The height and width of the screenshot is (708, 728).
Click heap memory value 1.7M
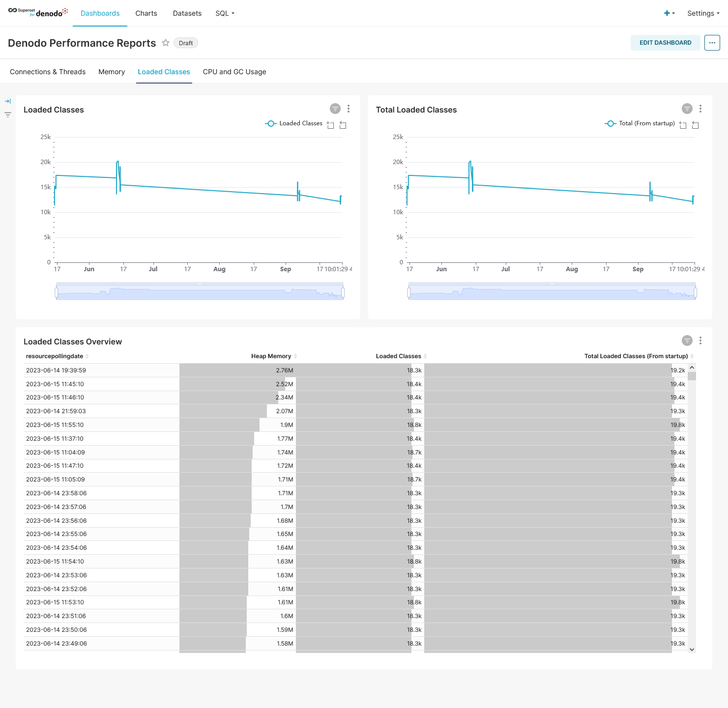pos(287,507)
